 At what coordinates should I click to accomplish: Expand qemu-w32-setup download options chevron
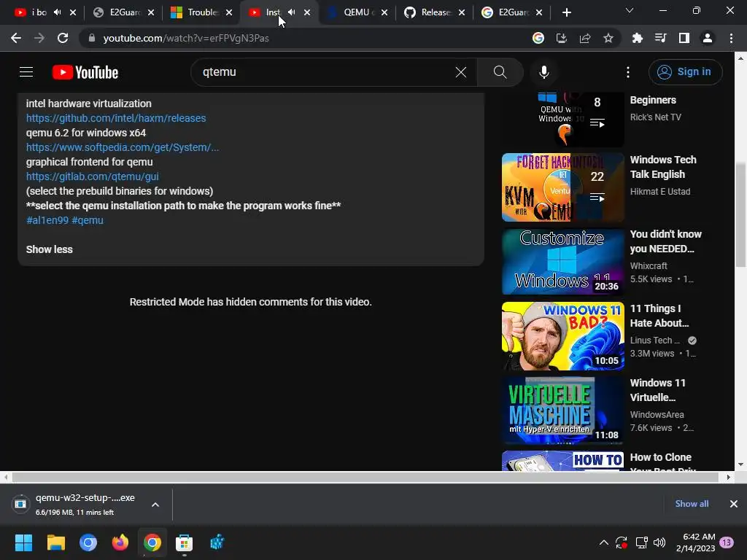[155, 505]
